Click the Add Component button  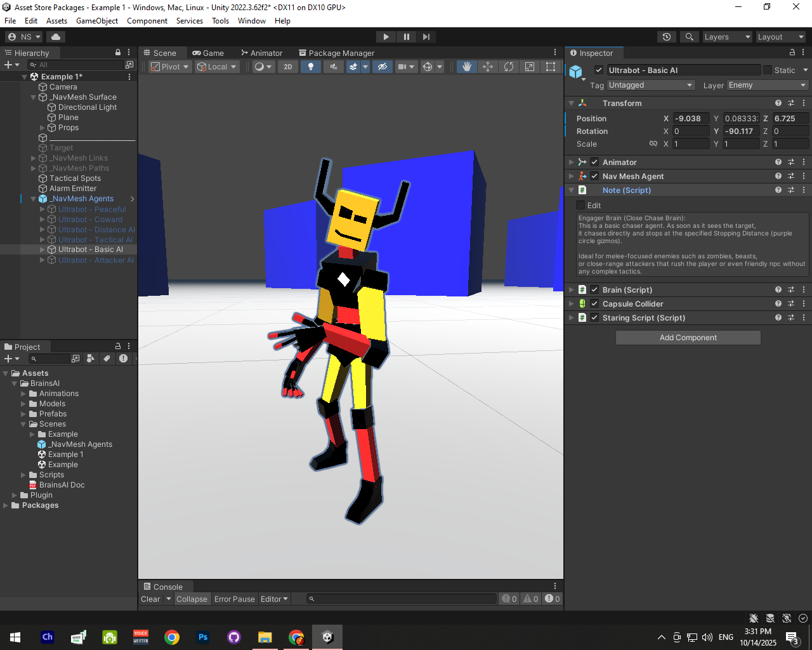pos(688,338)
